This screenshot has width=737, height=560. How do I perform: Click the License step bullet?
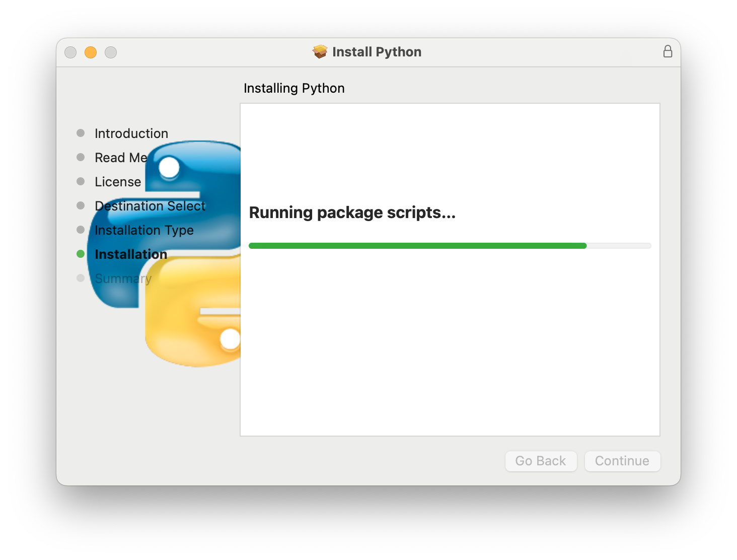tap(81, 181)
